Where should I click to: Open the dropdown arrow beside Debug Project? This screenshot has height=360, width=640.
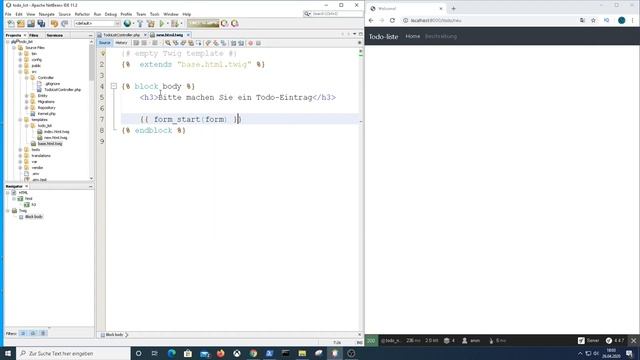[x=181, y=24]
